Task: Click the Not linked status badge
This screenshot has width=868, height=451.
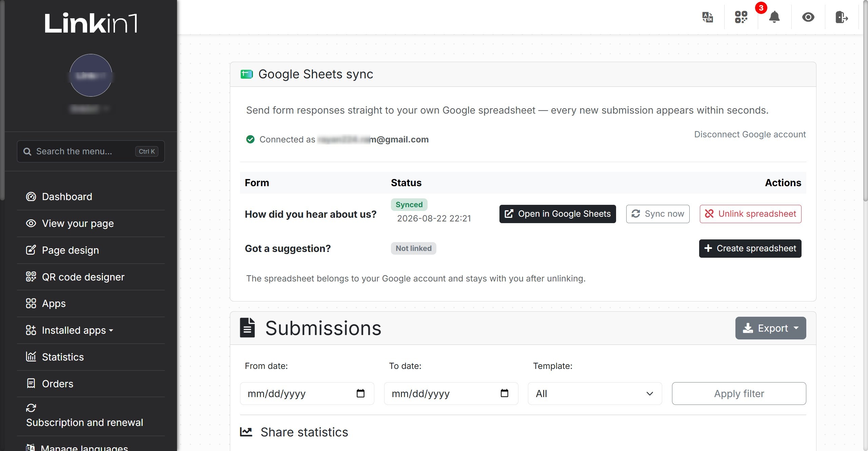Action: 413,249
